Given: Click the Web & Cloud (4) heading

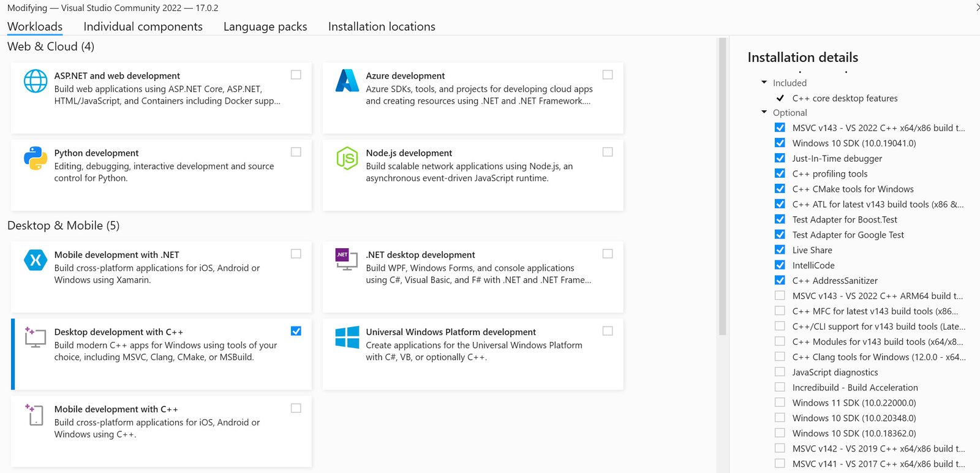Looking at the screenshot, I should point(51,47).
